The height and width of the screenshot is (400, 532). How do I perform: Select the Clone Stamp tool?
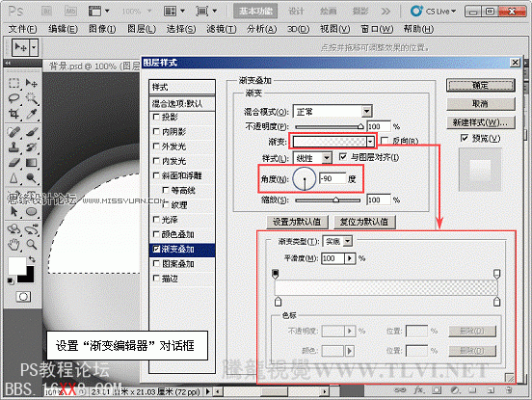click(13, 147)
